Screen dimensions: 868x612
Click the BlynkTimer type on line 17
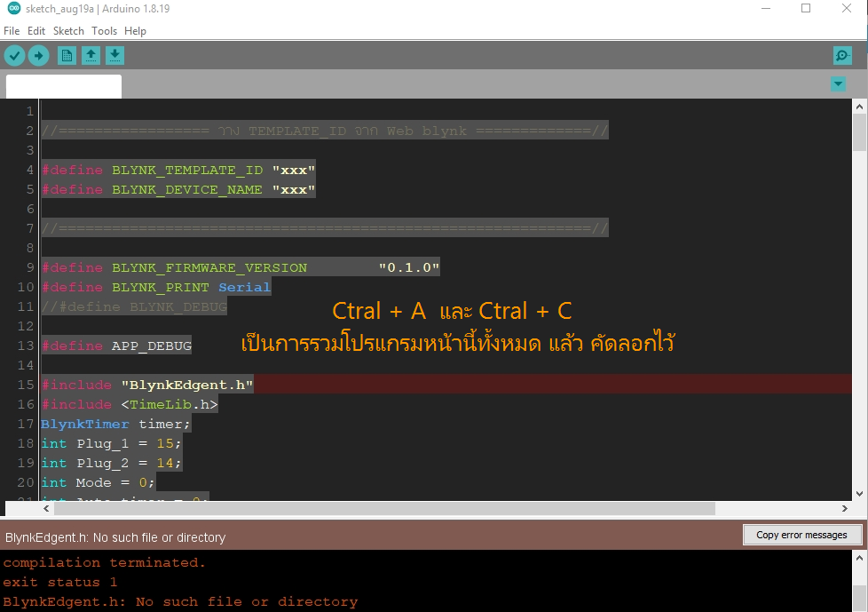point(85,424)
